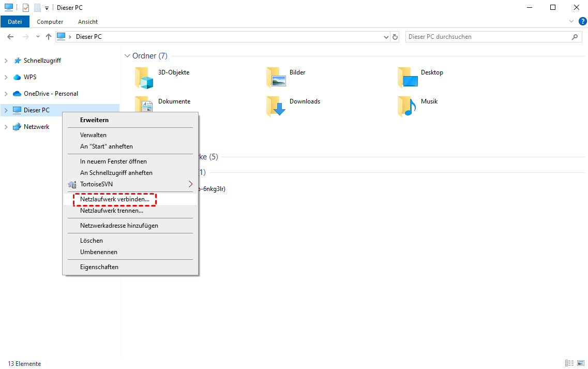This screenshot has height=369, width=588.
Task: Select Netzwerk in navigation pane
Action: pos(36,126)
